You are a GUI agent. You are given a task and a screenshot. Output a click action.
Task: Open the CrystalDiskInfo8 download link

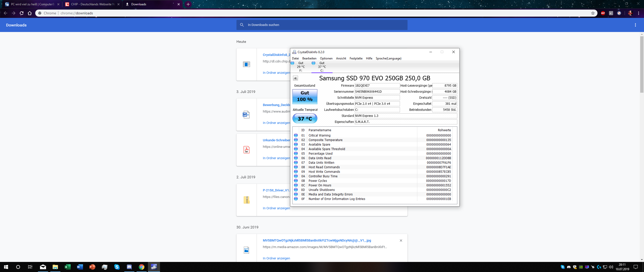coord(276,55)
